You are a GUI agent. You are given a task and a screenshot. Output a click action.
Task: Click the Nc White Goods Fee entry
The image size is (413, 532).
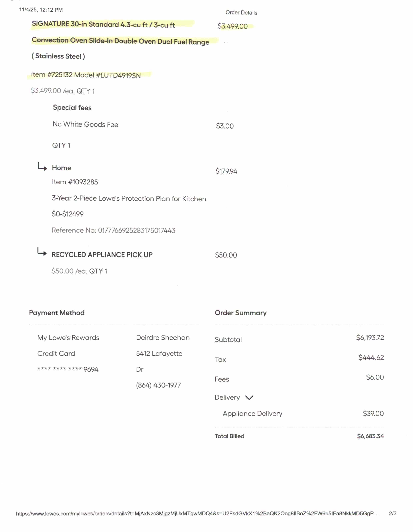[85, 124]
